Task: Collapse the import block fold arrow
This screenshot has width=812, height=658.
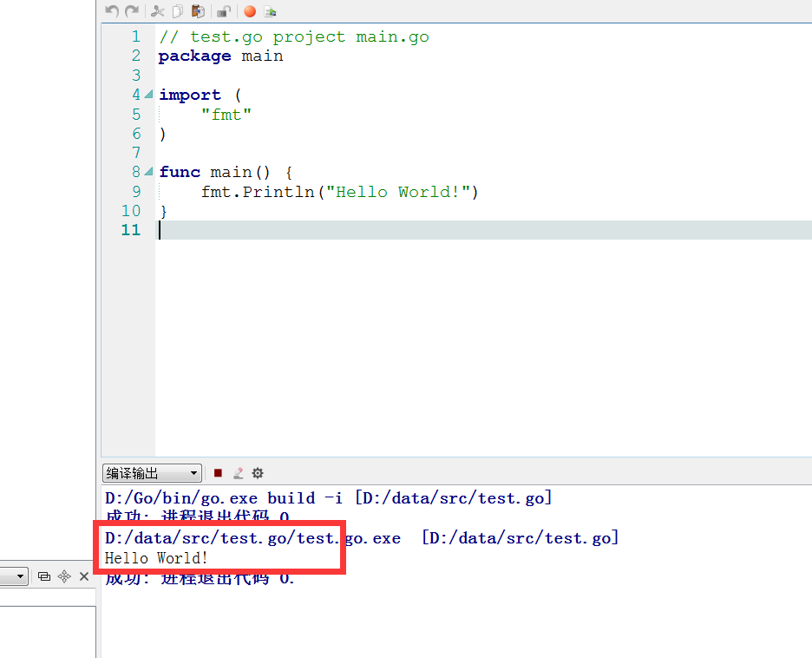Action: coord(148,95)
